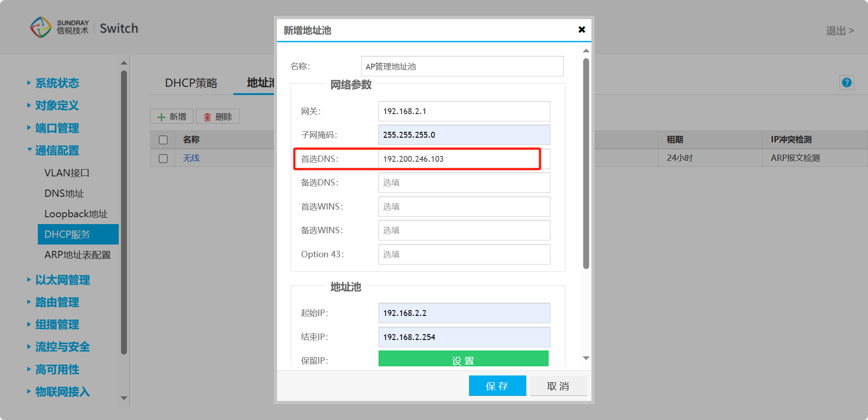Click the sidebar vertical scrollbar thumb
Viewport: 868px width, 420px height.
124,212
